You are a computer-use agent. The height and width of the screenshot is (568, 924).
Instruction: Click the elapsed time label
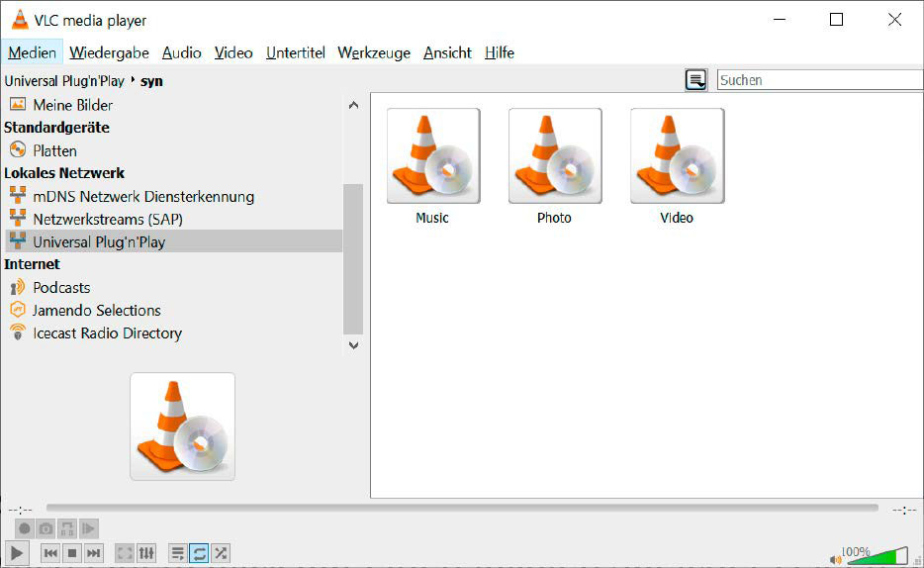[20, 509]
